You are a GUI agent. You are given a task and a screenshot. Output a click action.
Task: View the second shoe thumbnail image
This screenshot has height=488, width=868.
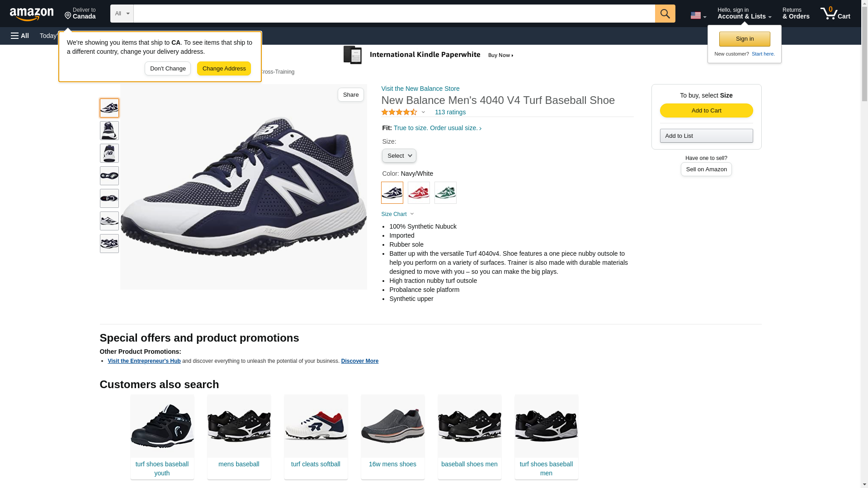[x=109, y=131]
